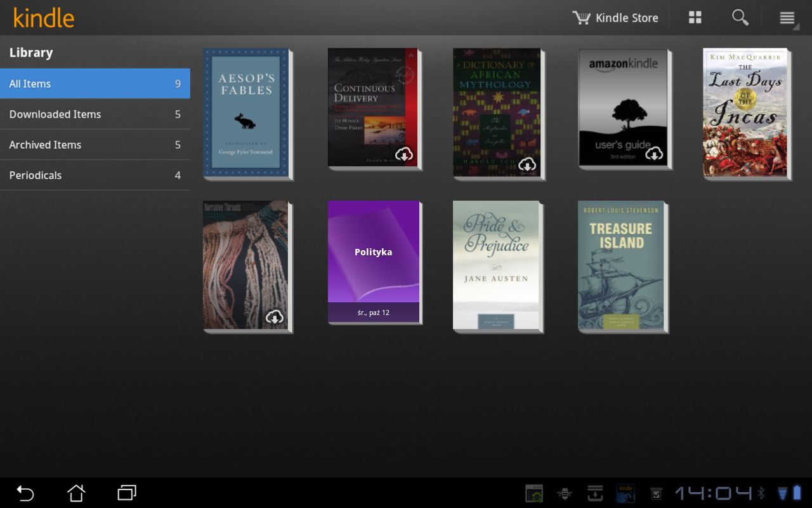Download Kindle user's guide cloud icon
Screen dimensions: 812x508
[654, 153]
